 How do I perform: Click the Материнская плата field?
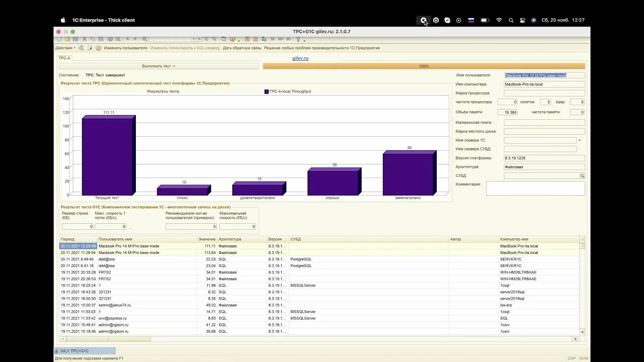click(544, 122)
